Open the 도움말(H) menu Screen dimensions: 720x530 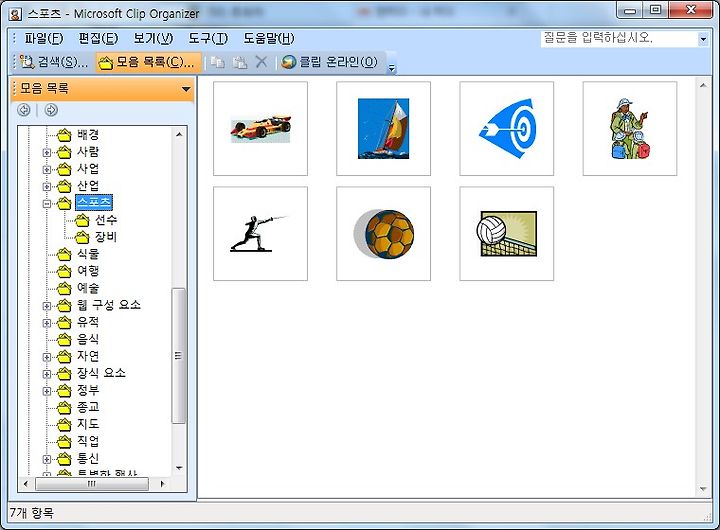269,39
